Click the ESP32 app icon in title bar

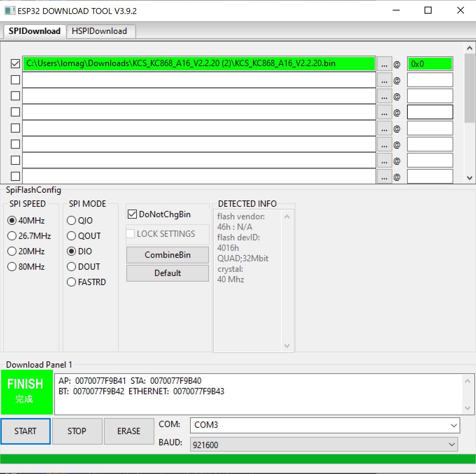coord(10,10)
